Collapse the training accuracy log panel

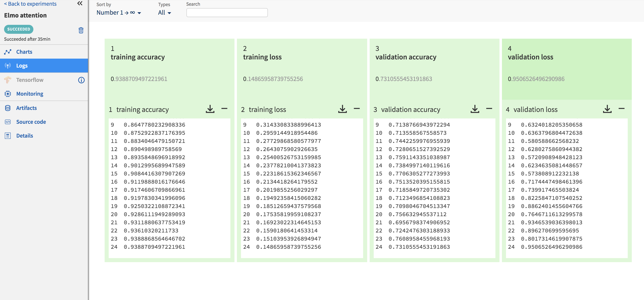224,108
